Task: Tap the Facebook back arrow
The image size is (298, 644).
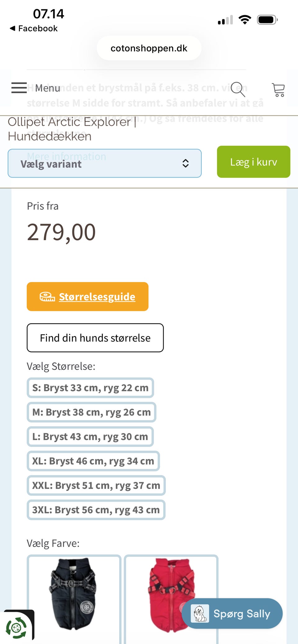Action: (12, 29)
